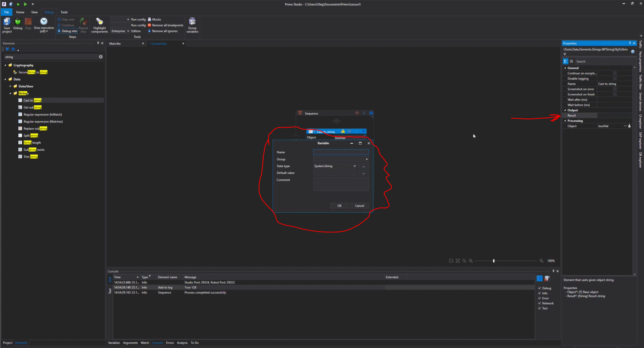Start debugging with the Debug bug icon
Screen dimensions: 644x348
point(18,22)
